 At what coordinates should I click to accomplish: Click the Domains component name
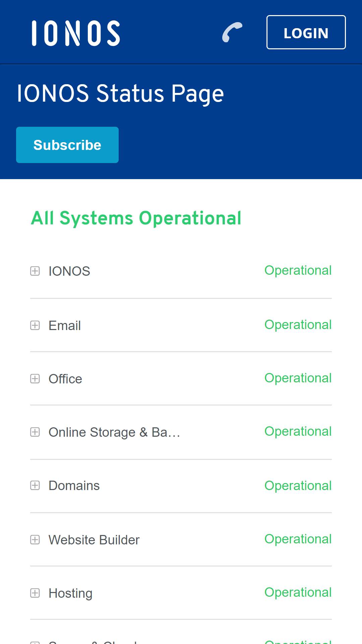coord(74,485)
